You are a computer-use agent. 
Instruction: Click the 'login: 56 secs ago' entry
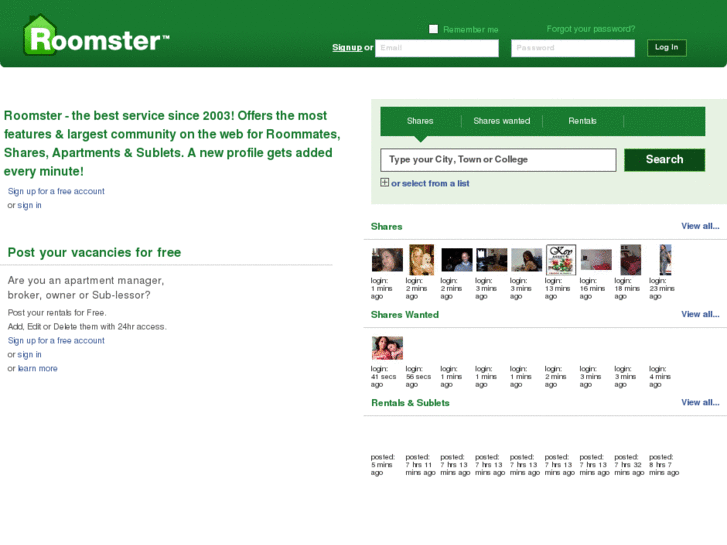[418, 377]
